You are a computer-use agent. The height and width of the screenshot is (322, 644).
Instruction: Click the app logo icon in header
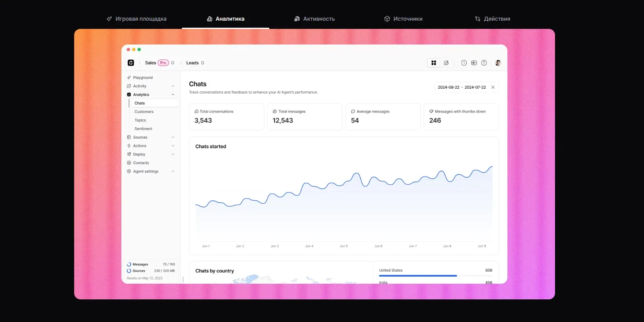pos(131,63)
